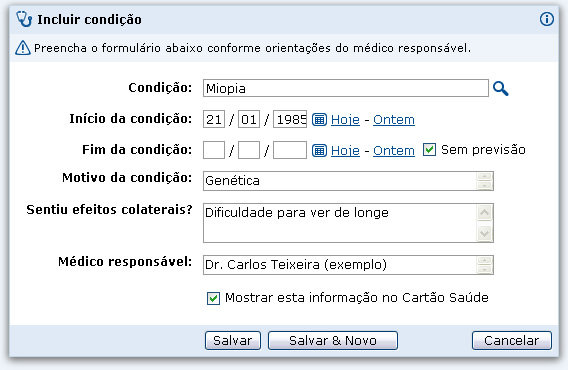Uncheck the Sem previsão checkbox
Screen dimensions: 568x370
429,150
